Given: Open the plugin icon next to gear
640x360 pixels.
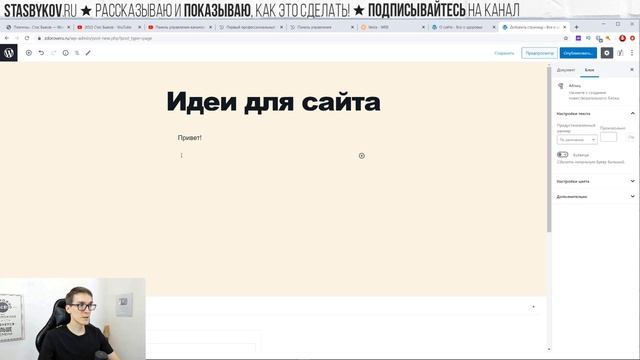Looking at the screenshot, I should pos(620,53).
